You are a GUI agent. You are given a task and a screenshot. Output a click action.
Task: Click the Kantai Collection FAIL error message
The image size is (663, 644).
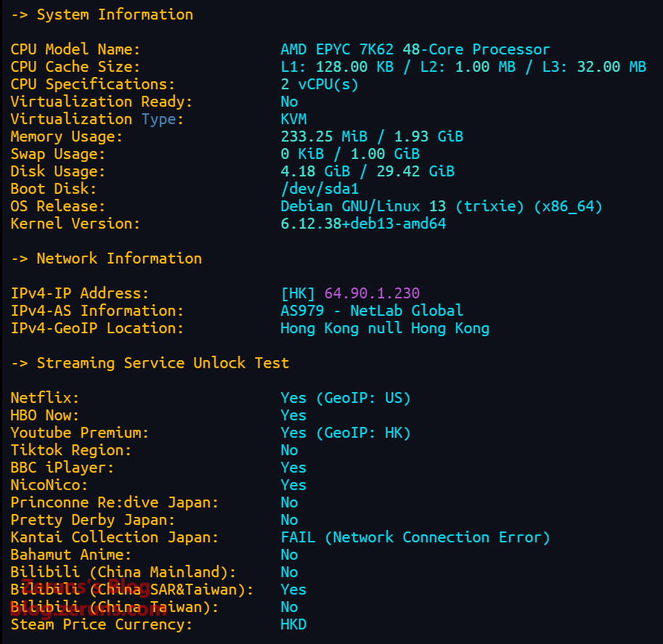click(415, 537)
